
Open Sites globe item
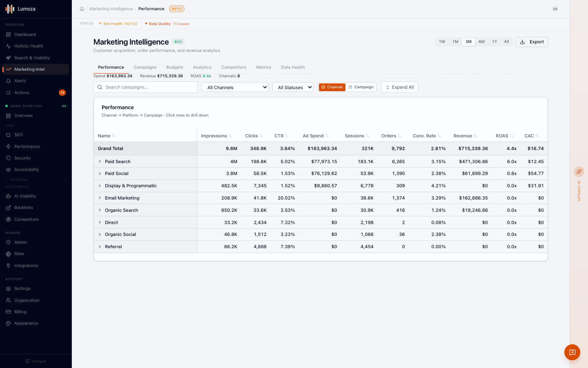(x=36, y=254)
